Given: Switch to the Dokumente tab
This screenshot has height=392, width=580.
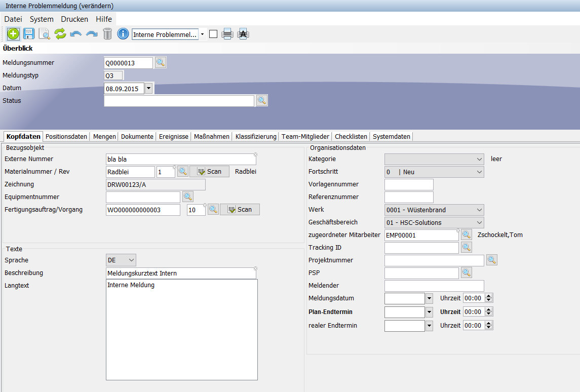Looking at the screenshot, I should pos(137,136).
